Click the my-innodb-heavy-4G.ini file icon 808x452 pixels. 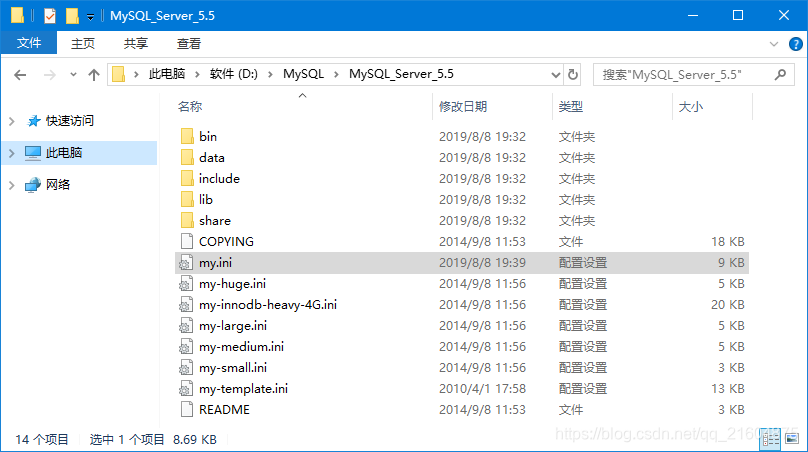[x=187, y=305]
